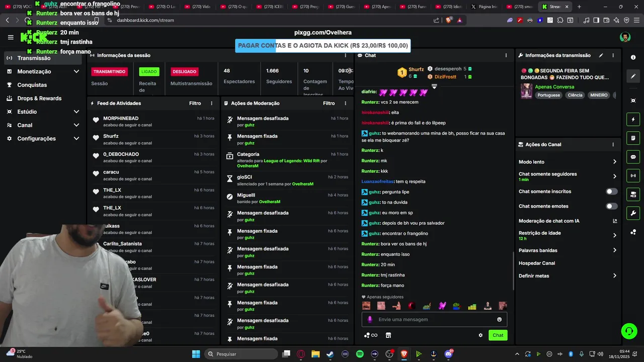644x362 pixels.
Task: Click the Apenas Conversa category link
Action: 554,87
